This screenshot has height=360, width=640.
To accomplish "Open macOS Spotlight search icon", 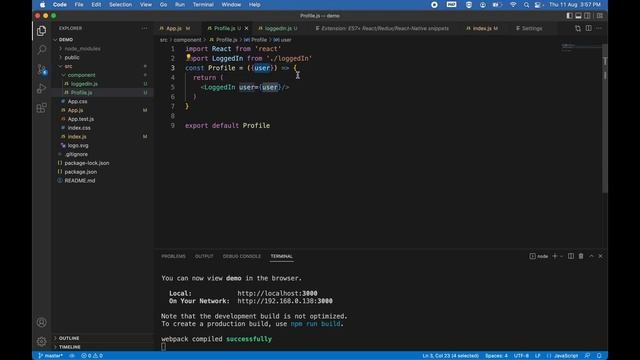I will point(526,4).
